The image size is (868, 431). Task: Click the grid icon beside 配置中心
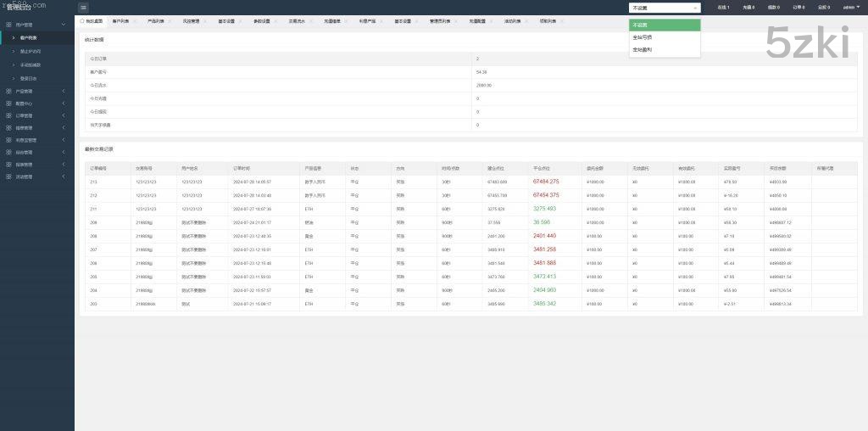[x=9, y=103]
